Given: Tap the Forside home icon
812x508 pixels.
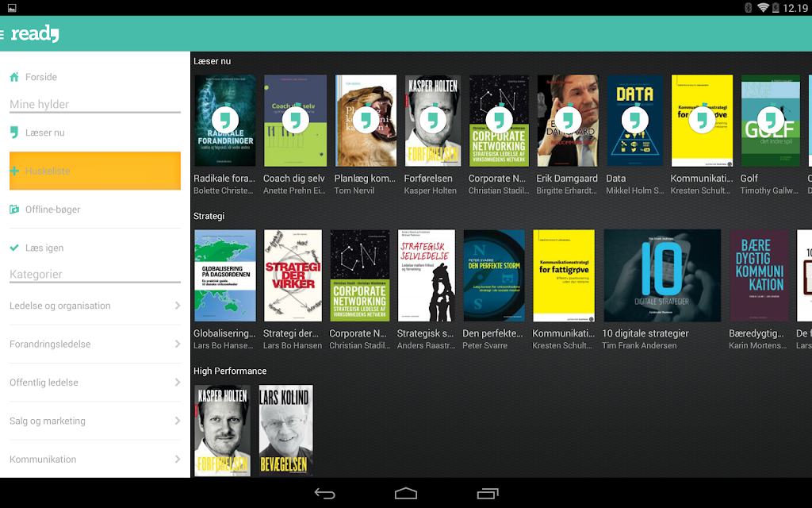Looking at the screenshot, I should point(14,77).
